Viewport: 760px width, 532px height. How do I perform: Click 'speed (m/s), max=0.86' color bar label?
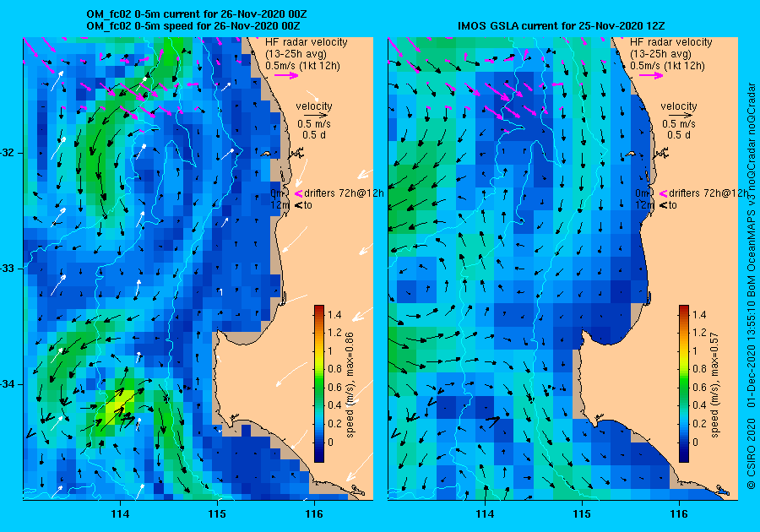point(350,384)
